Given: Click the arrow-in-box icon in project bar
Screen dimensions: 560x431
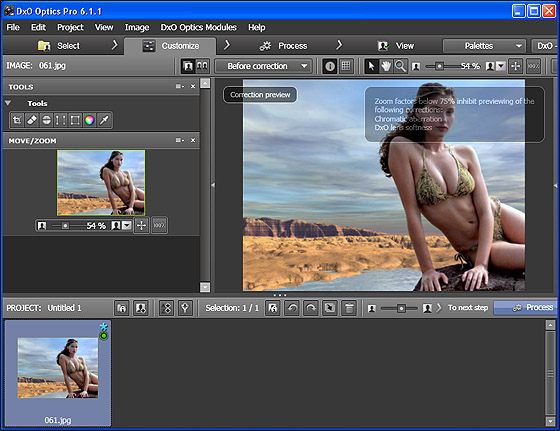Looking at the screenshot, I should point(330,308).
